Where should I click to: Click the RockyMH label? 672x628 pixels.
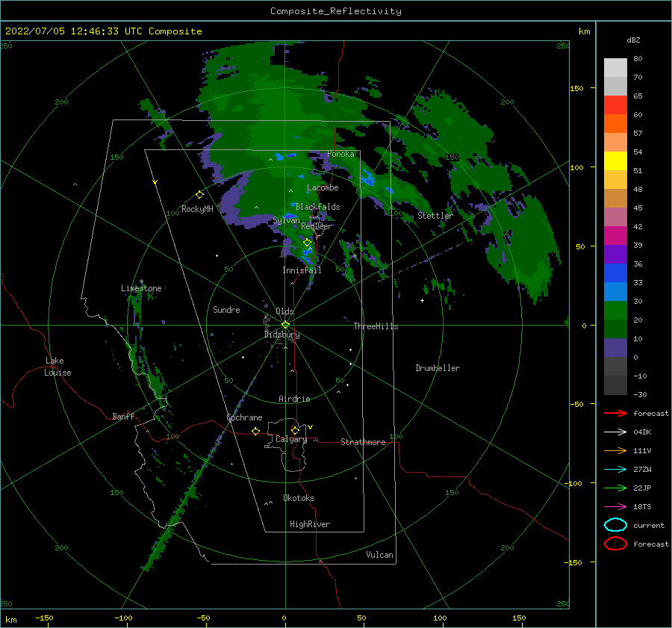click(x=197, y=209)
